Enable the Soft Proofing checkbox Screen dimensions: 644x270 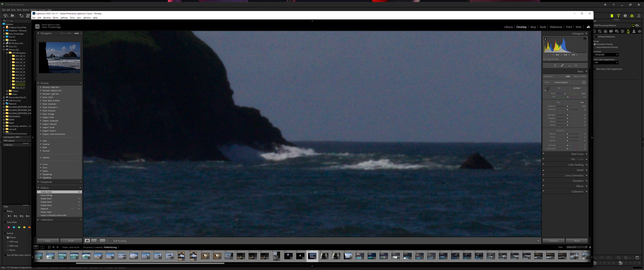click(111, 241)
